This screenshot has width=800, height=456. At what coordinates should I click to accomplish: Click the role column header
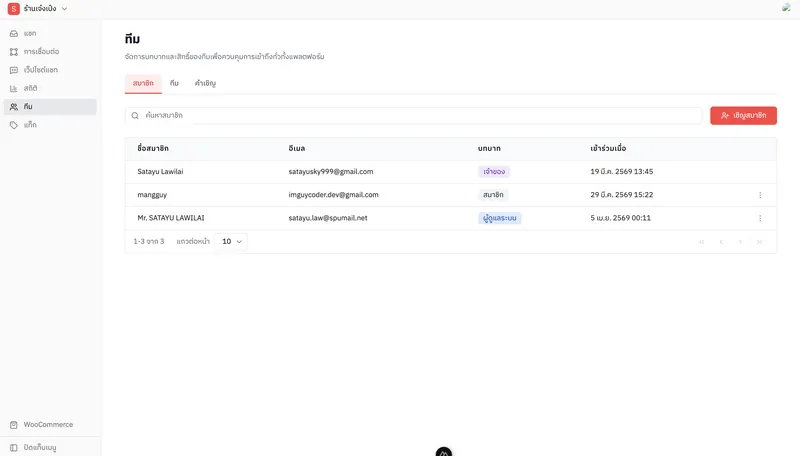(489, 148)
